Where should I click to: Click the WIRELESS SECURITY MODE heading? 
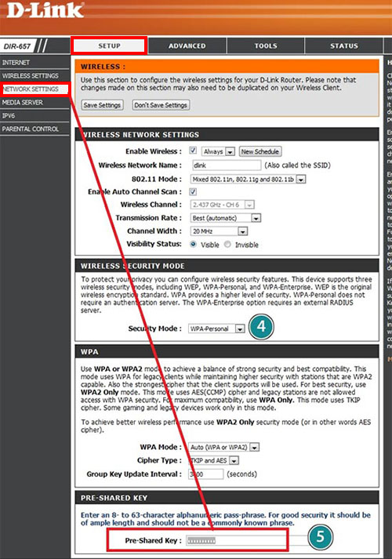pos(132,266)
